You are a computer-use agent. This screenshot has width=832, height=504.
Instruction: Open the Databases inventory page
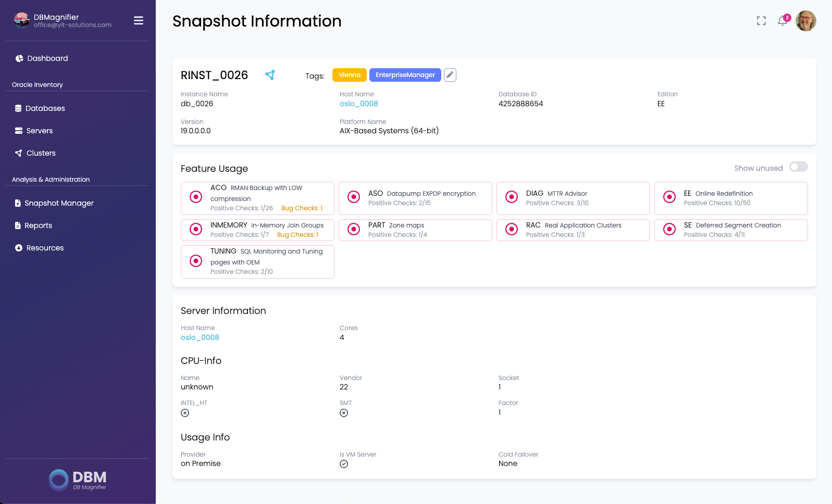(45, 108)
